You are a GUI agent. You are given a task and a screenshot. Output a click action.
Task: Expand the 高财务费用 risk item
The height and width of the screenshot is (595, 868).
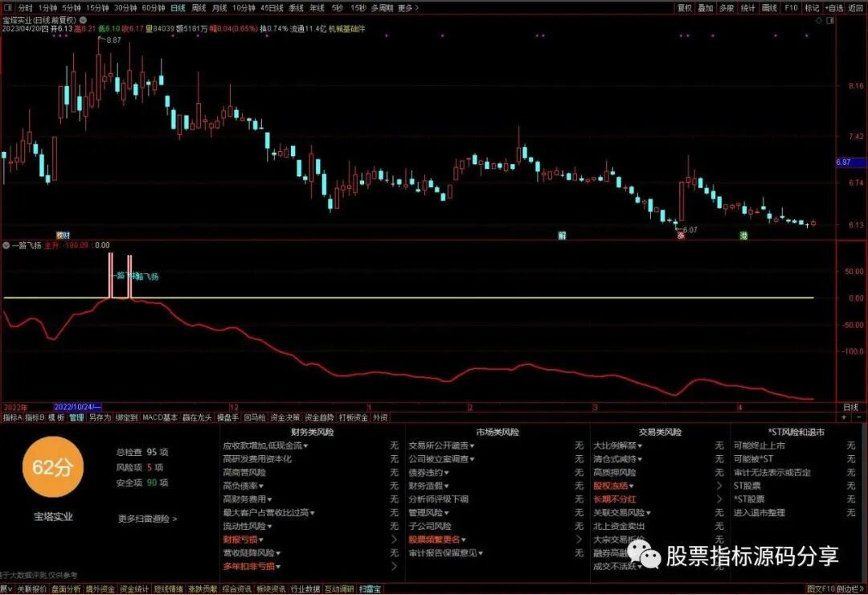pos(248,499)
